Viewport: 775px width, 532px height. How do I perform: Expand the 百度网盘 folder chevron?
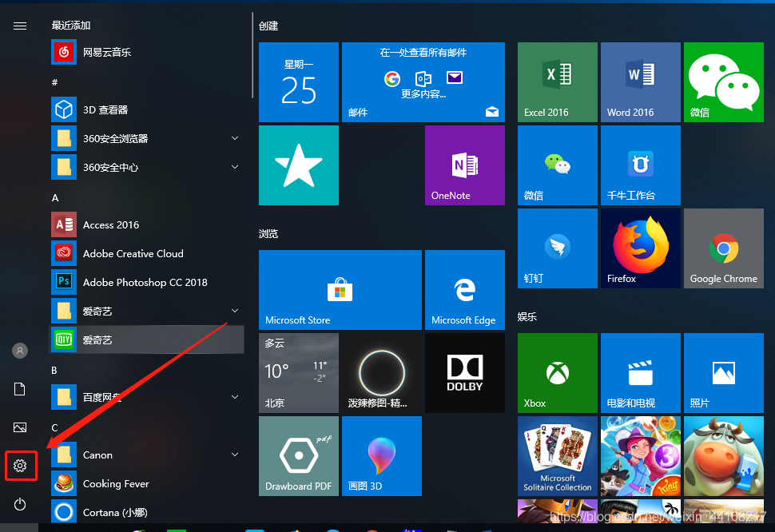235,397
